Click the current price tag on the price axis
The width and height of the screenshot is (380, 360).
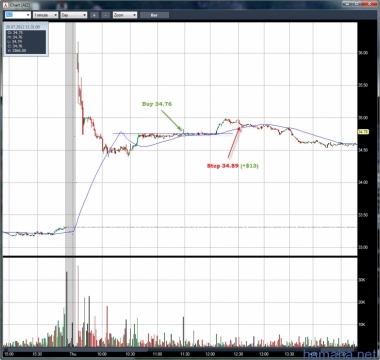(x=363, y=132)
